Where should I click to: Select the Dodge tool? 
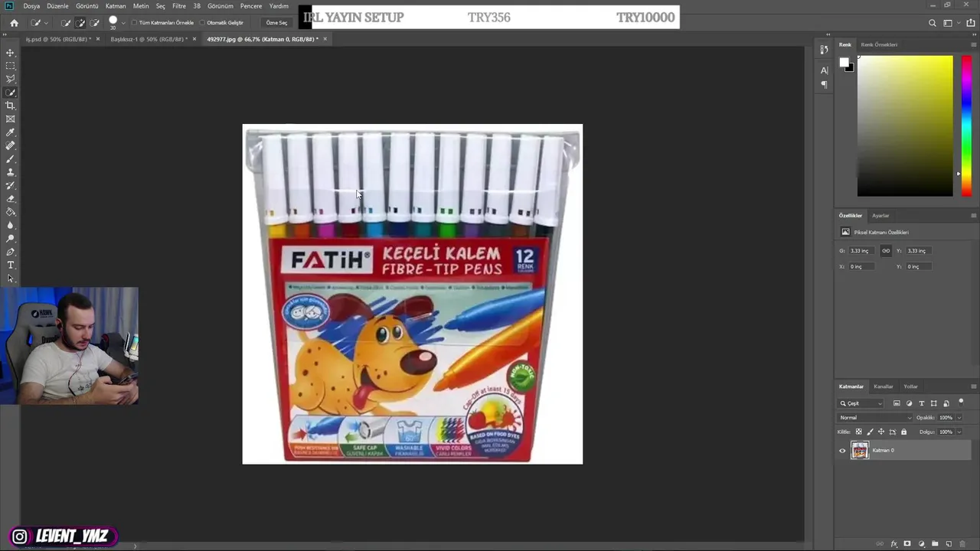[x=11, y=238]
